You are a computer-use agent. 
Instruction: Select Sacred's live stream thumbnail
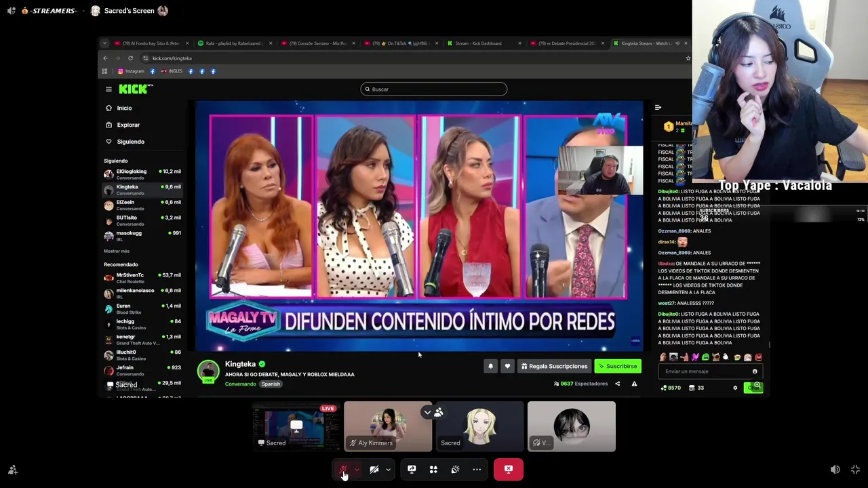pyautogui.click(x=296, y=426)
